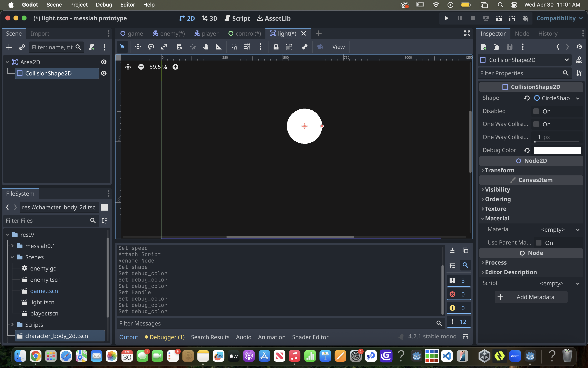Open the Compatibility renderer dropdown

point(559,18)
